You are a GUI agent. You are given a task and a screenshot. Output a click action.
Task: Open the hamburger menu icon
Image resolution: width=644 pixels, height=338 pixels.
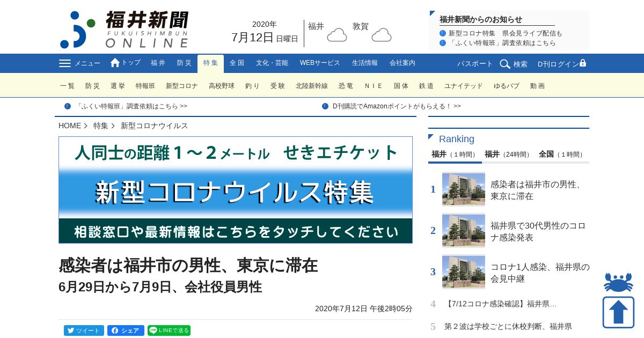[x=65, y=63]
